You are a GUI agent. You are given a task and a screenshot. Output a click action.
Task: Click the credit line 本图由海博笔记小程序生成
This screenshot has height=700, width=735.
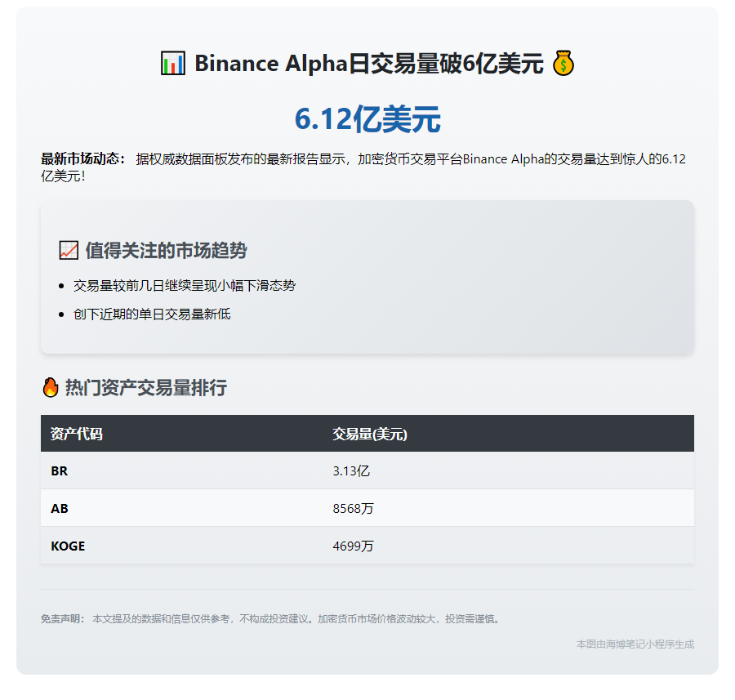click(x=635, y=644)
